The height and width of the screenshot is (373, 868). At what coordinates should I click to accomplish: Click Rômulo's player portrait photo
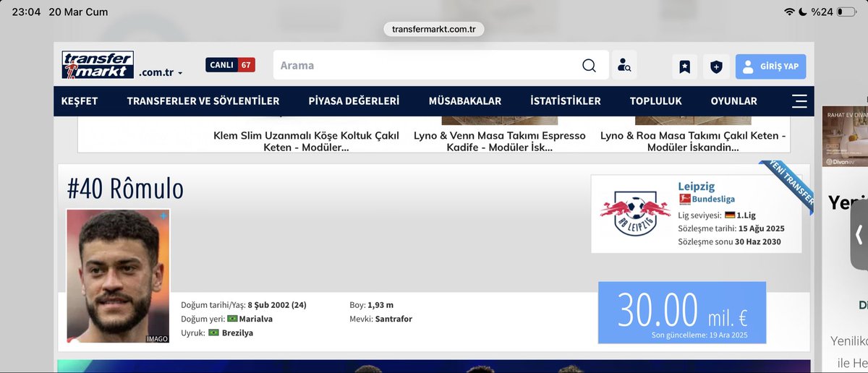coord(118,275)
